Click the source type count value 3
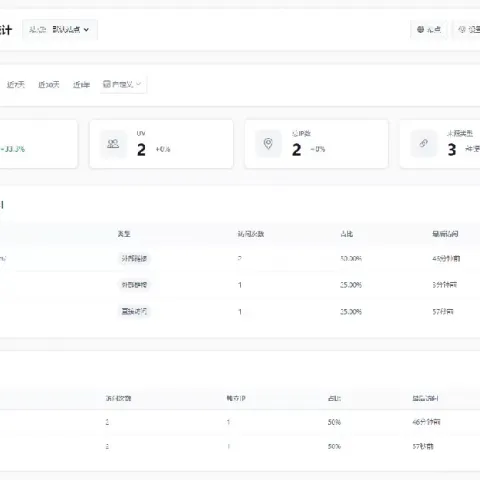480x480 pixels. (452, 150)
